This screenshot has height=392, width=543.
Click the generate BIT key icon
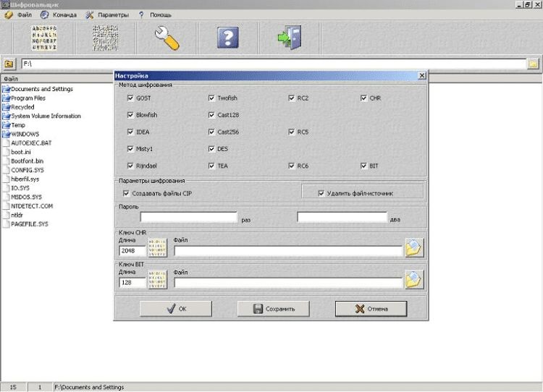click(158, 280)
